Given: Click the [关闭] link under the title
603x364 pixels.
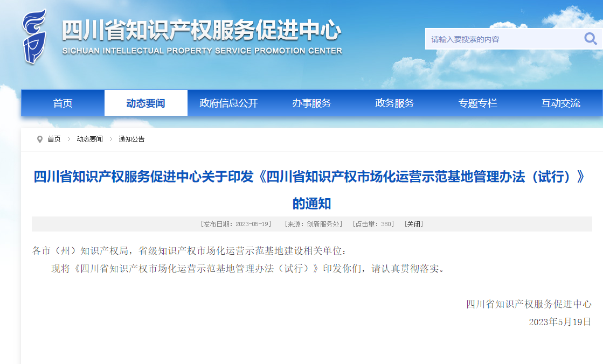Looking at the screenshot, I should click(413, 224).
